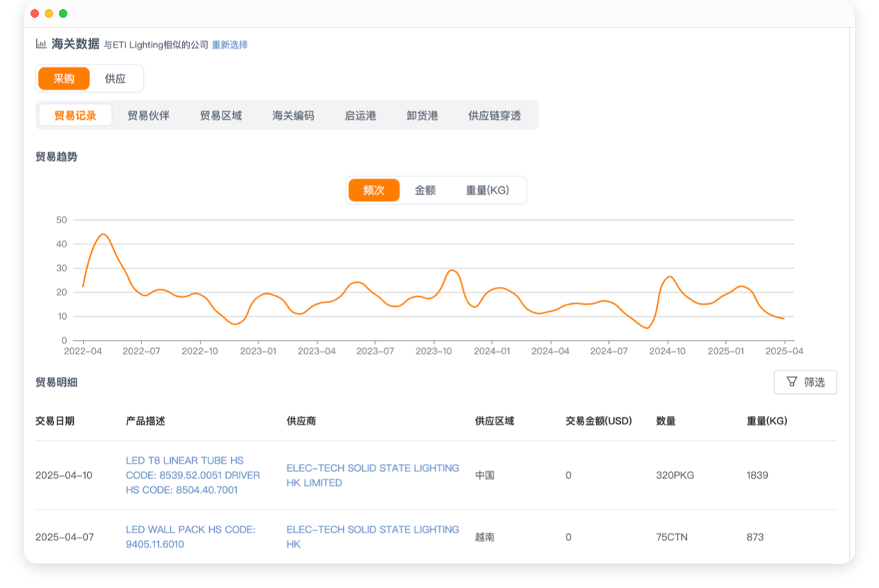879x588 pixels.
Task: Switch to the 供应链穿透 tab
Action: (x=494, y=115)
